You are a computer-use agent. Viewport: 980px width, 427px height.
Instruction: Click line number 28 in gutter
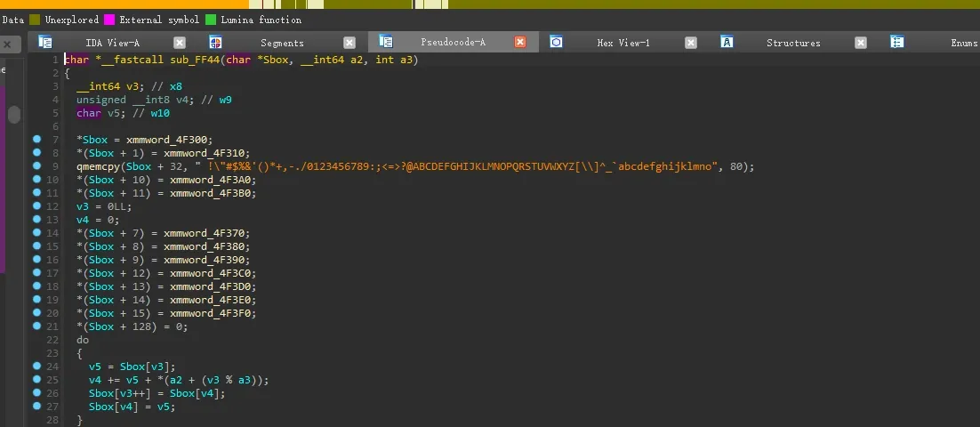point(52,420)
